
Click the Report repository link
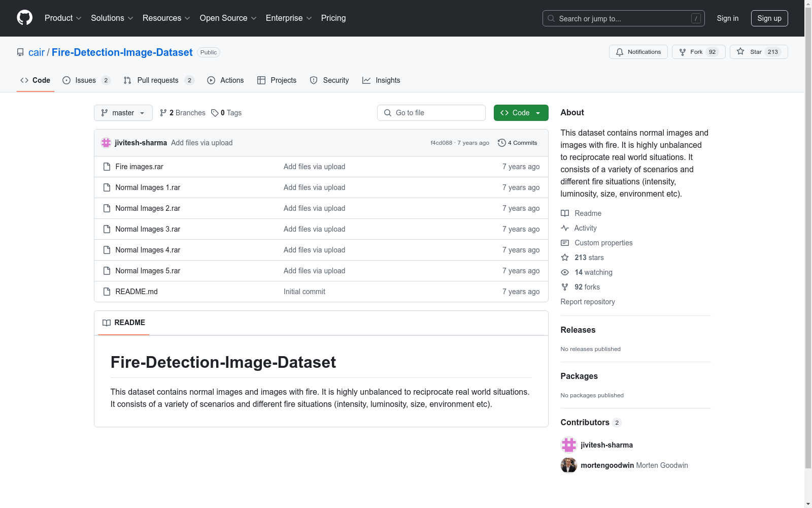tap(588, 302)
